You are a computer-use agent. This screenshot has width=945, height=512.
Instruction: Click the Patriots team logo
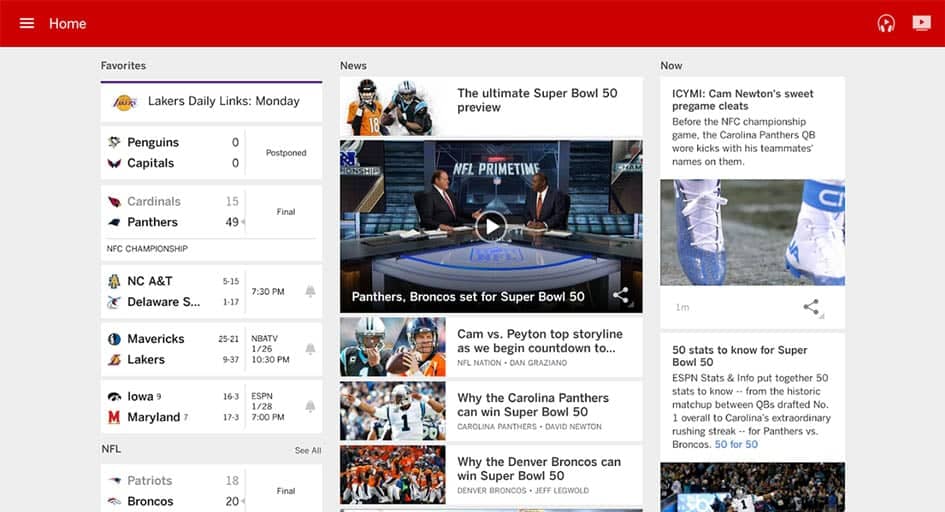[114, 481]
